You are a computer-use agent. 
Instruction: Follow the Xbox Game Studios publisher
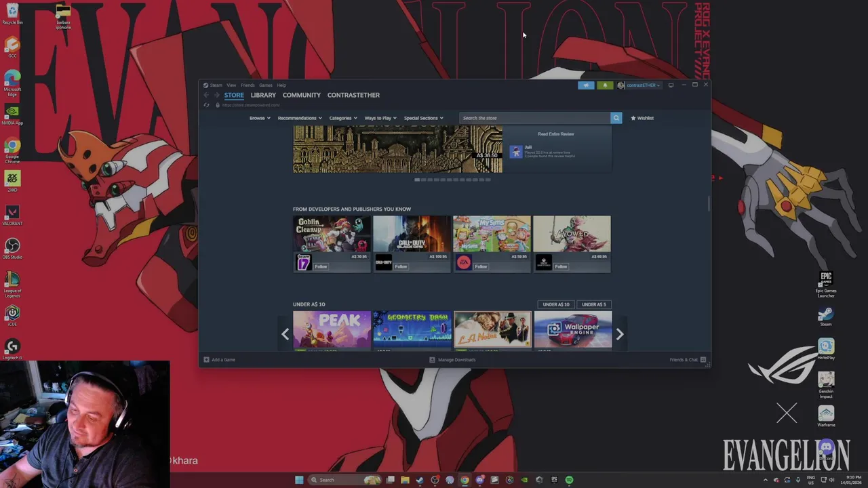pyautogui.click(x=561, y=266)
